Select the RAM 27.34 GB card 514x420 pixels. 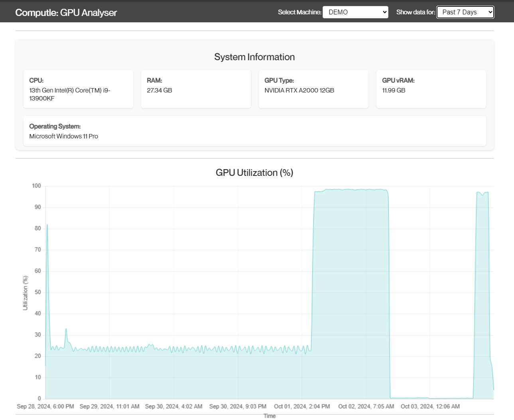pos(196,89)
